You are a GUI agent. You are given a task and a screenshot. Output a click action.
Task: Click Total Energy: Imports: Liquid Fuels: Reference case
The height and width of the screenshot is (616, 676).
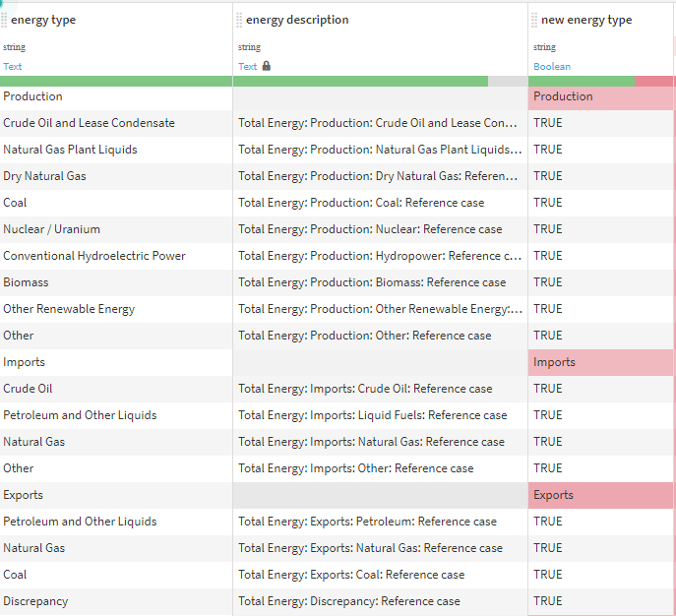click(x=373, y=415)
